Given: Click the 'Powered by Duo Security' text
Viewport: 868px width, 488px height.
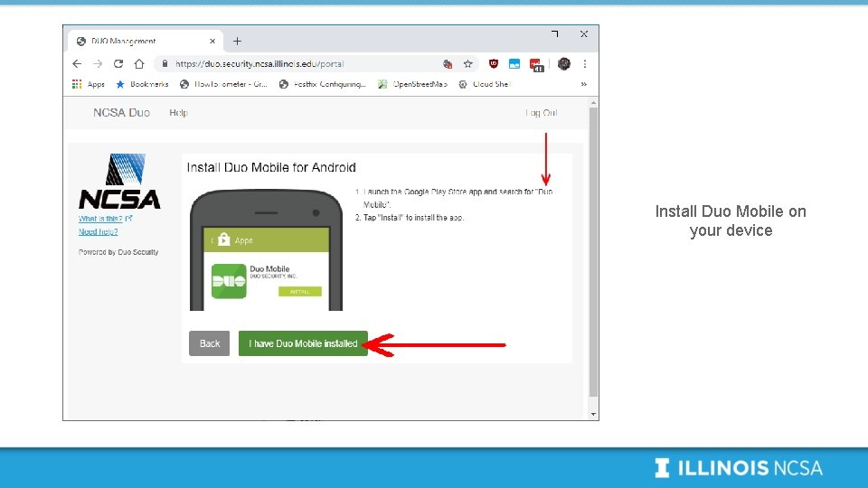Looking at the screenshot, I should pos(118,252).
